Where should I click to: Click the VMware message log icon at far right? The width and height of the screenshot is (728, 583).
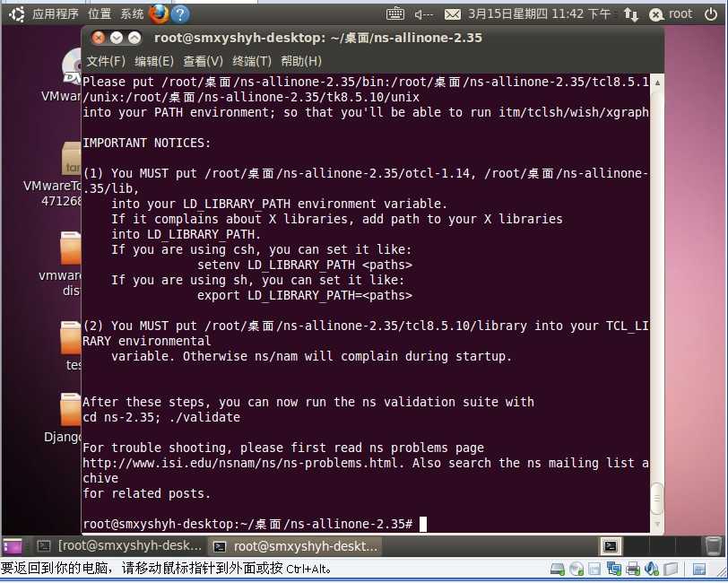click(699, 569)
